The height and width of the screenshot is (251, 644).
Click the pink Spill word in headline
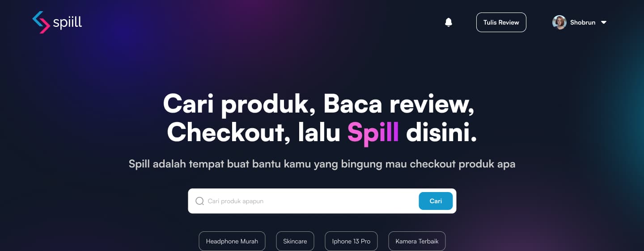click(x=373, y=132)
